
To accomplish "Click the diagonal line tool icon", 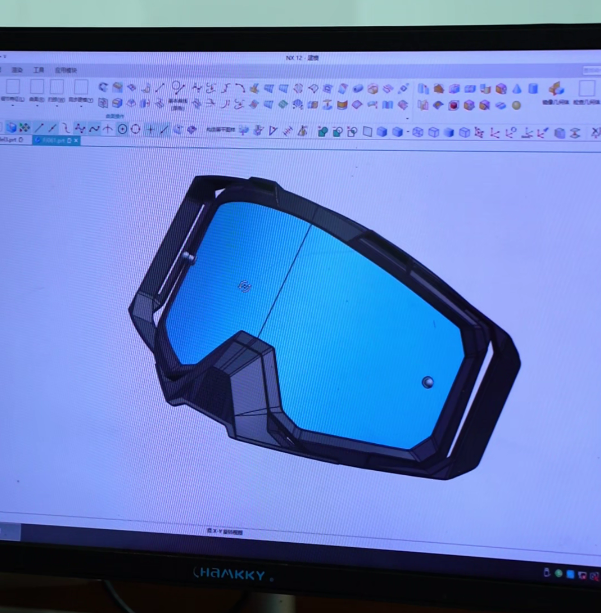I will (x=39, y=129).
